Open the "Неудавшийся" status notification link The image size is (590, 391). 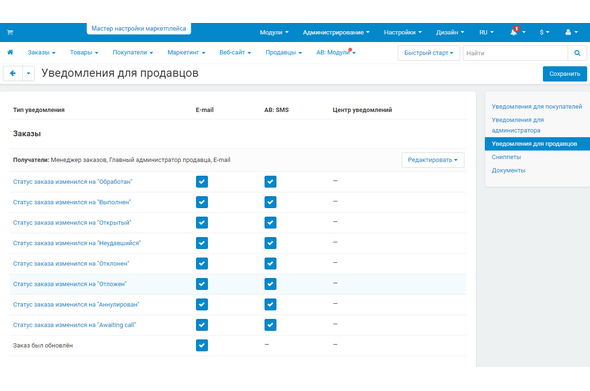pyautogui.click(x=77, y=243)
